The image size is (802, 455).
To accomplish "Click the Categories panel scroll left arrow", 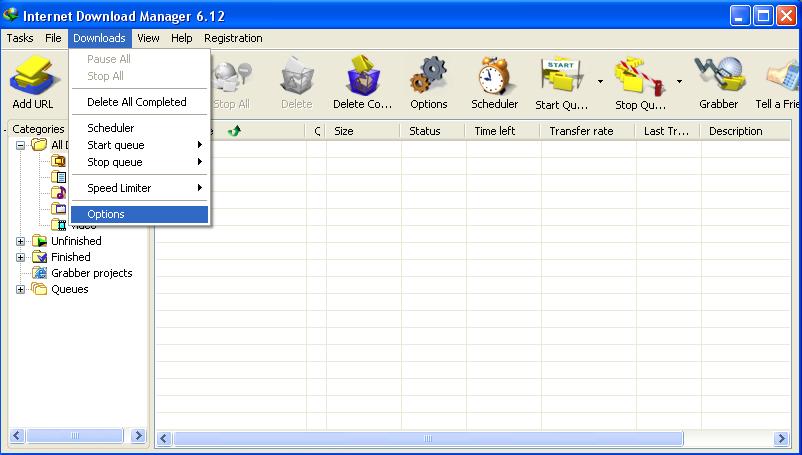I will click(x=17, y=436).
